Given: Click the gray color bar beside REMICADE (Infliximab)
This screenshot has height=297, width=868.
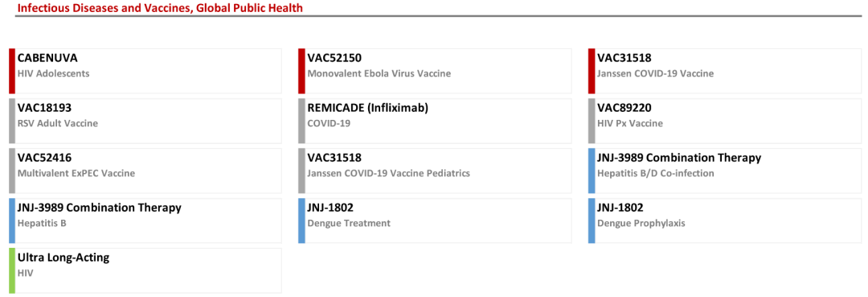Looking at the screenshot, I should coord(301,121).
